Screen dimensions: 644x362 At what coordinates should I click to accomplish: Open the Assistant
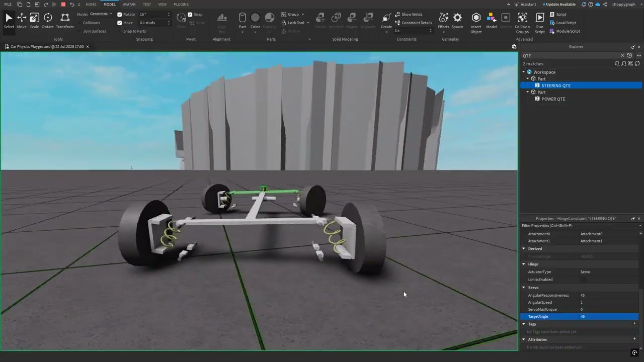click(x=525, y=5)
